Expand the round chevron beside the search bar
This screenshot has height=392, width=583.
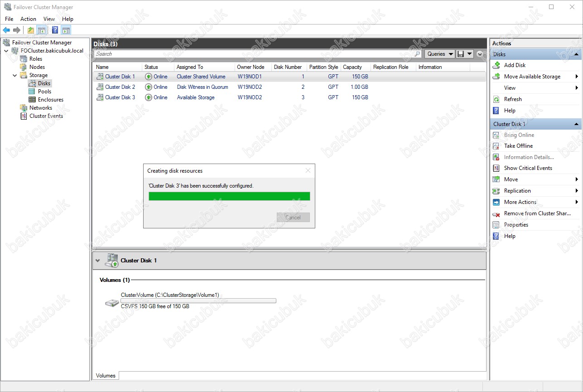480,54
